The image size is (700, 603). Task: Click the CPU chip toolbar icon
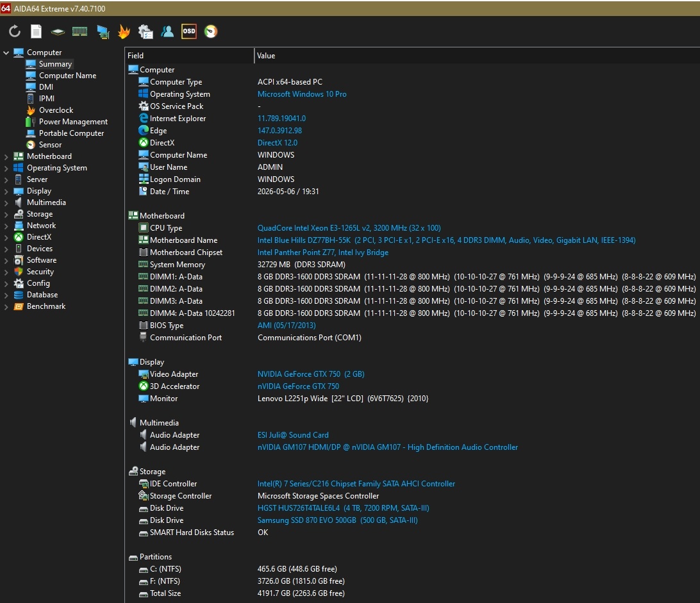[x=58, y=31]
